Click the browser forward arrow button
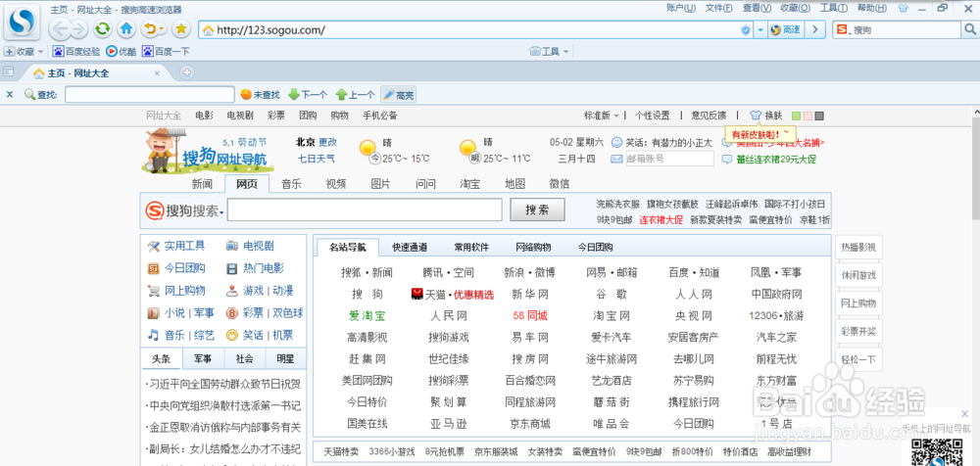 click(78, 28)
